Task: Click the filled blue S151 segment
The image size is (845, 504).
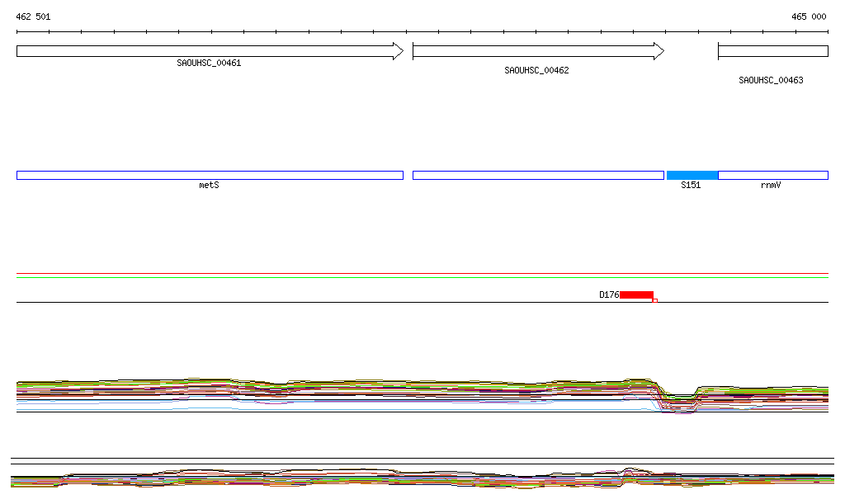Action: click(692, 175)
